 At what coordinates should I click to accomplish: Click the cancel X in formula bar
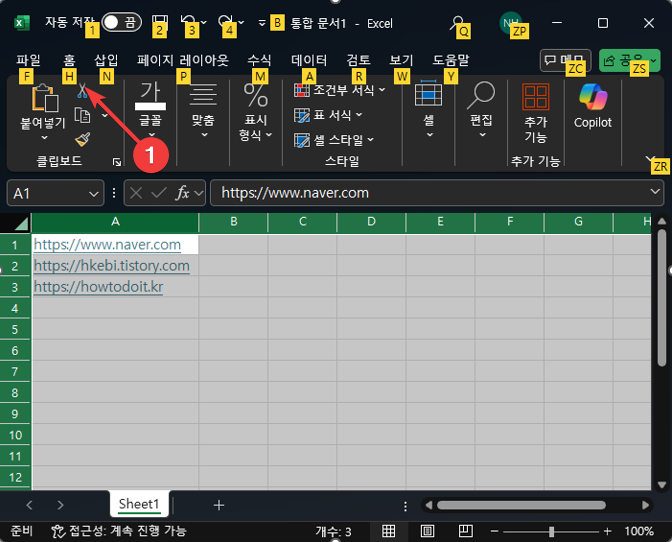(136, 193)
